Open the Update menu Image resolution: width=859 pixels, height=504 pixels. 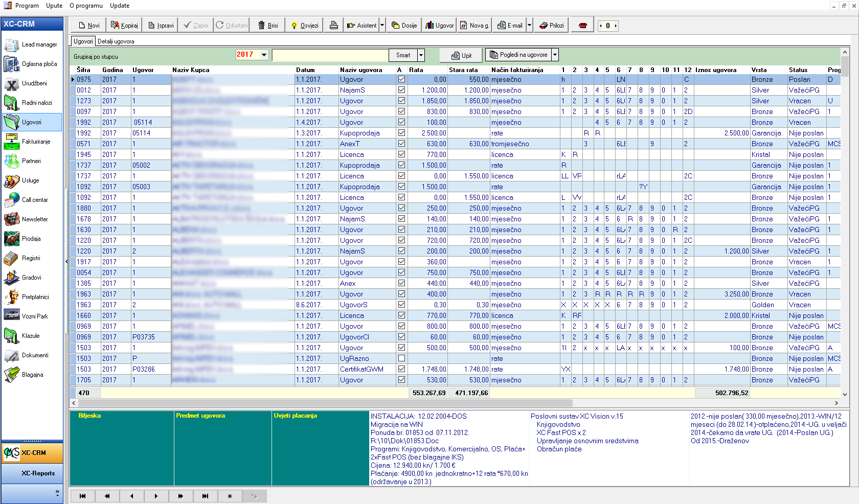(120, 6)
